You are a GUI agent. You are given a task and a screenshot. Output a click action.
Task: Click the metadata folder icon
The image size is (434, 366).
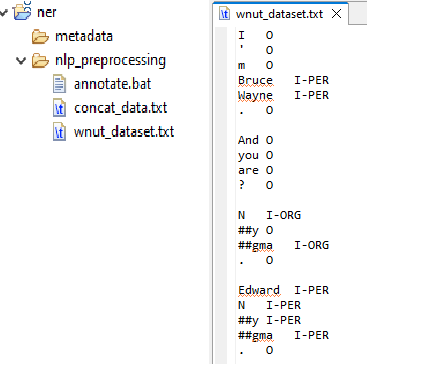tap(40, 37)
